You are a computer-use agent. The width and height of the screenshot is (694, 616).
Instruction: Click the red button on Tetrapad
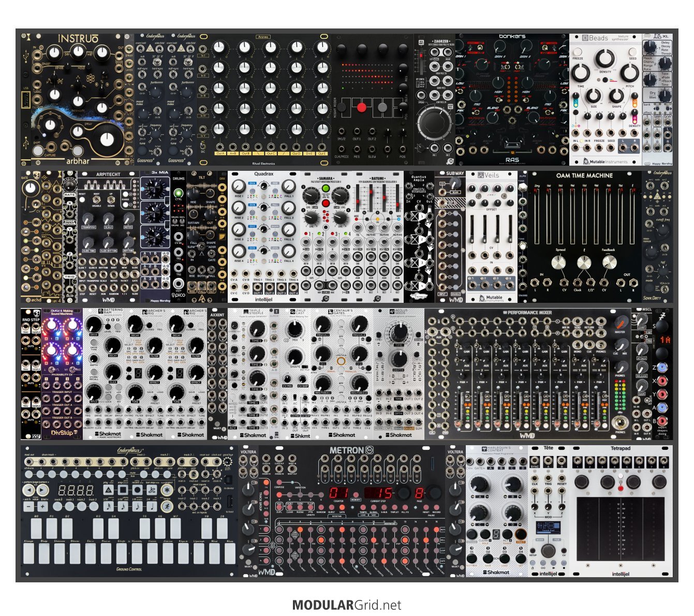click(x=621, y=488)
